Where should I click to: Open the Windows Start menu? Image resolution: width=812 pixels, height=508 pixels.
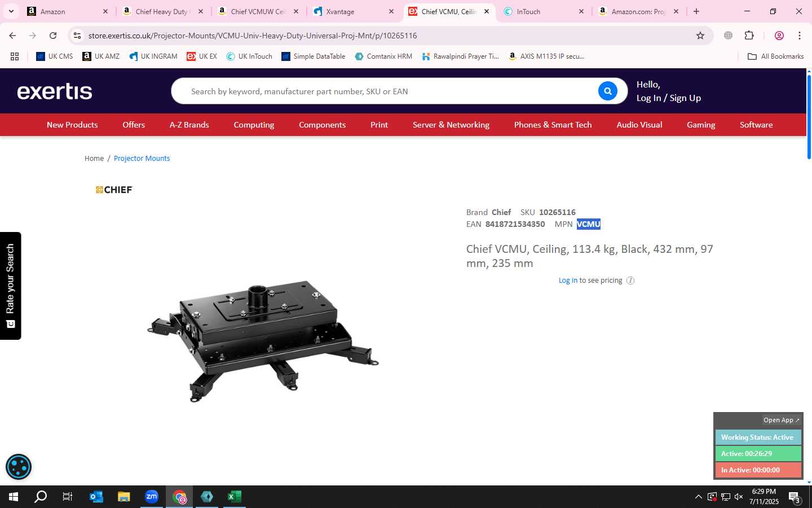click(14, 497)
